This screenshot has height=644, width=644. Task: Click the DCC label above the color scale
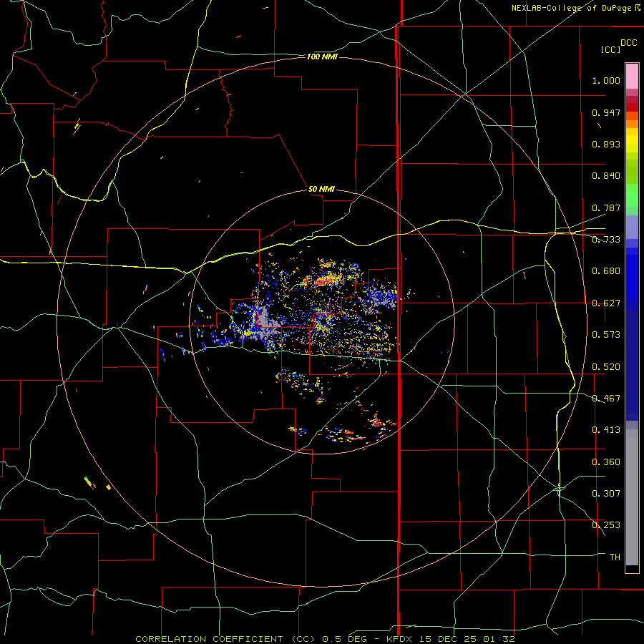[x=628, y=43]
